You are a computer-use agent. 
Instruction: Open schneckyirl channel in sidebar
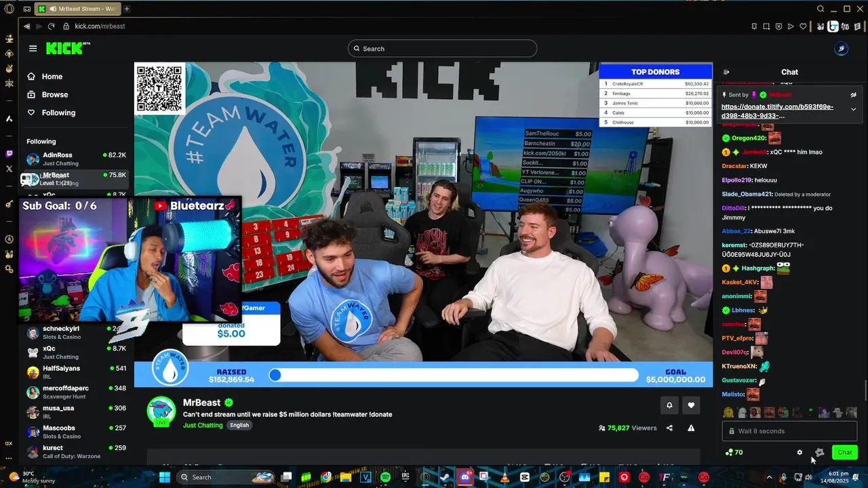[76, 332]
